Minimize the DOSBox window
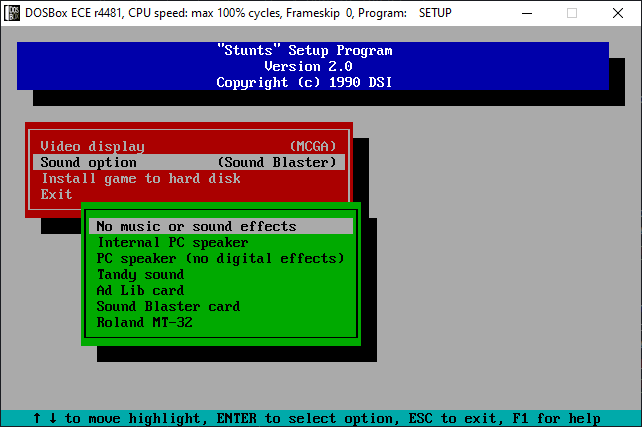 (527, 13)
